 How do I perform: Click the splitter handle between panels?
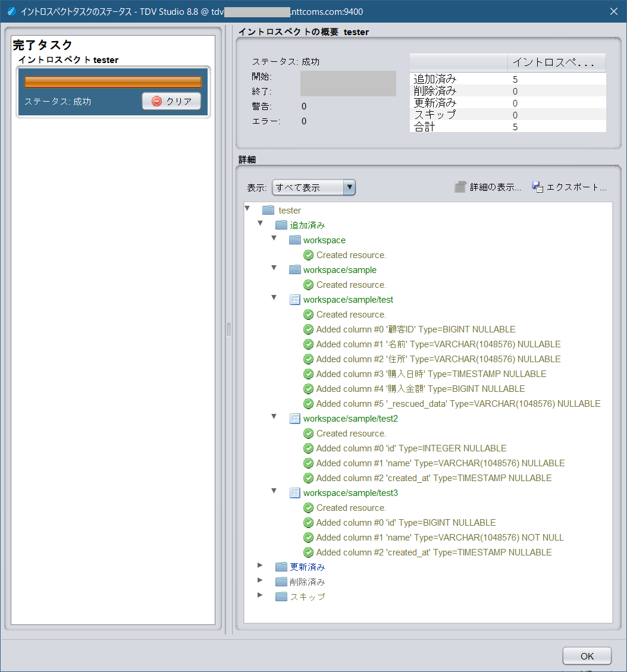[228, 329]
